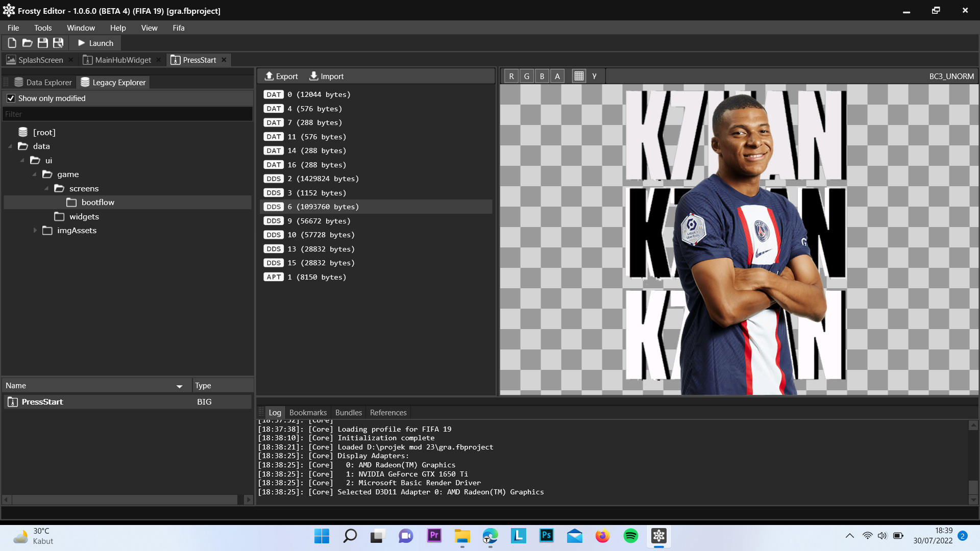Open the Bookmarks tab

tap(308, 413)
